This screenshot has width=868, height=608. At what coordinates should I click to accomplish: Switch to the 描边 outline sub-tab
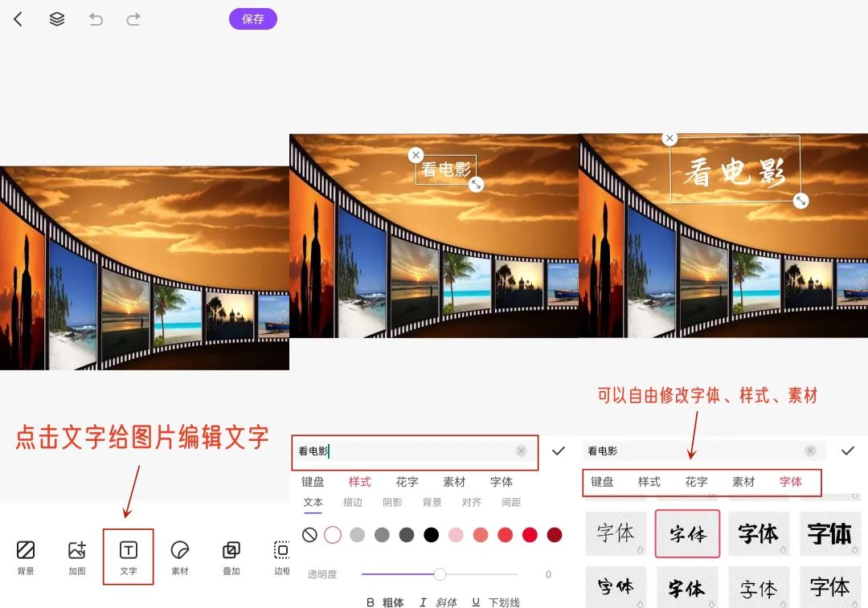click(x=353, y=501)
